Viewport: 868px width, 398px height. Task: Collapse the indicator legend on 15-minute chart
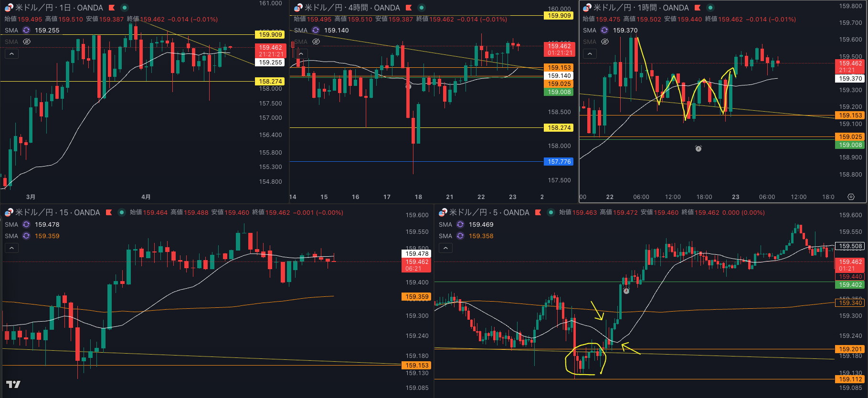click(x=11, y=248)
